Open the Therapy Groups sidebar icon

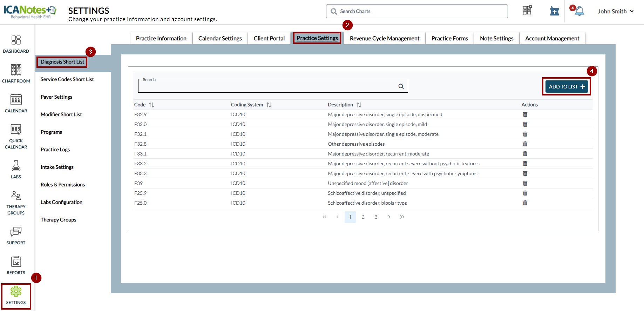[x=16, y=203]
